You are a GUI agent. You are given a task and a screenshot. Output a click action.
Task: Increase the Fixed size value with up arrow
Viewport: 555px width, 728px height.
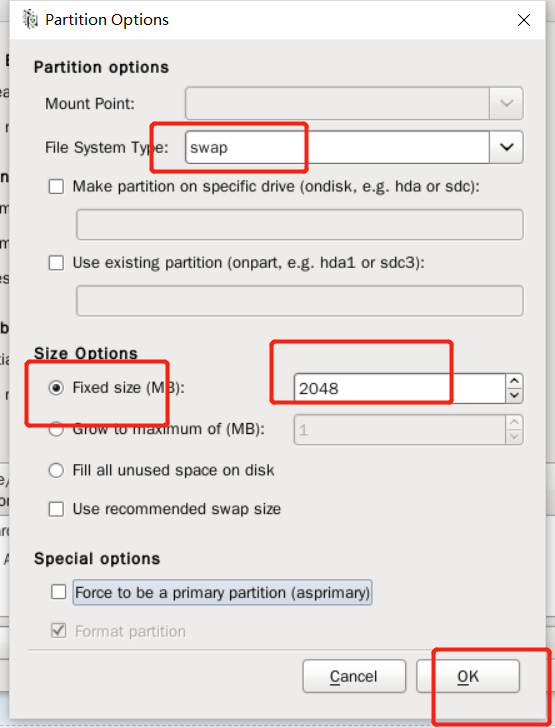[x=514, y=381]
